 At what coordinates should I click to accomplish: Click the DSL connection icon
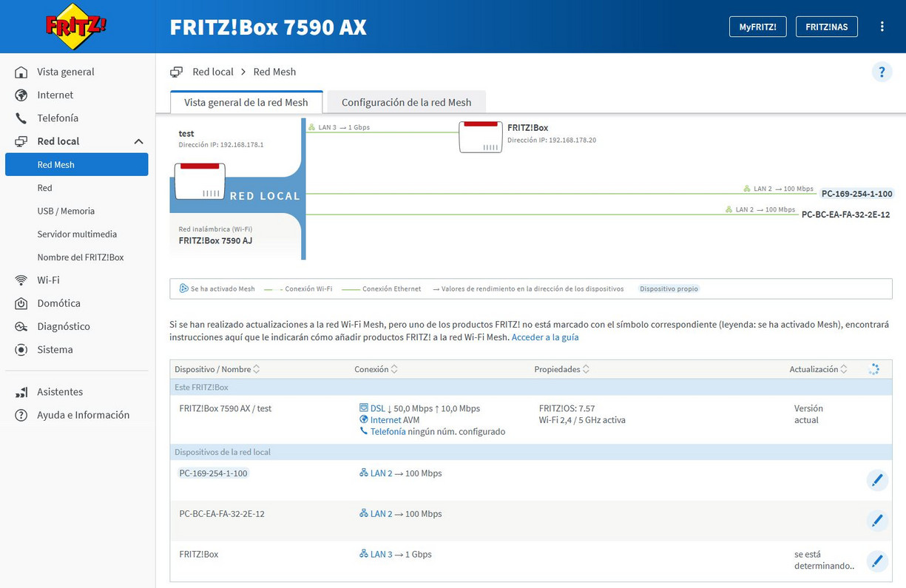click(x=363, y=408)
